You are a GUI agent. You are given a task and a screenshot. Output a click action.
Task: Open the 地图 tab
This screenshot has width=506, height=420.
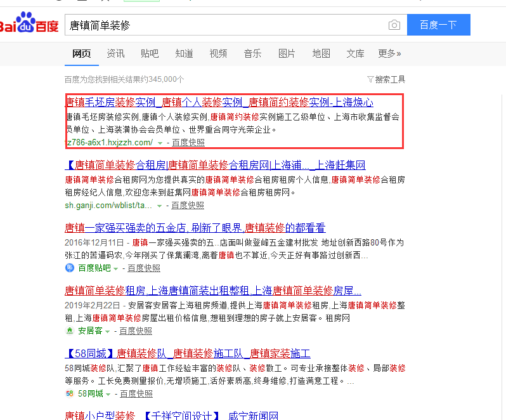point(321,53)
